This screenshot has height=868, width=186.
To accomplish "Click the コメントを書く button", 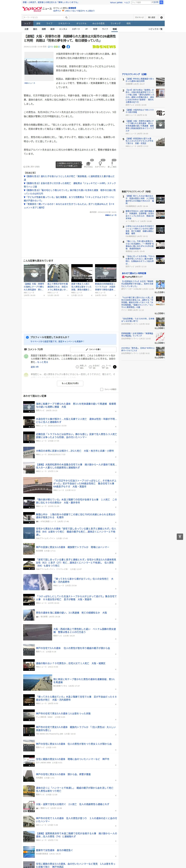I will tap(93, 349).
